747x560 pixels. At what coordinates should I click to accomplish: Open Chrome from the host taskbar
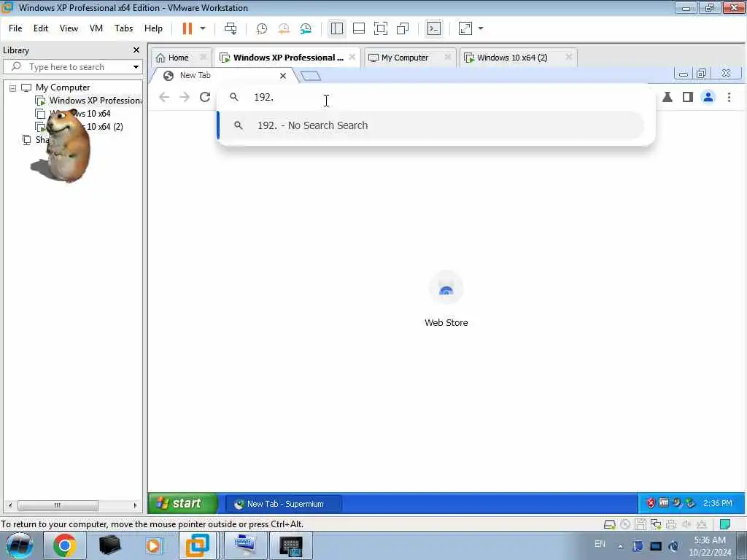[x=65, y=545]
